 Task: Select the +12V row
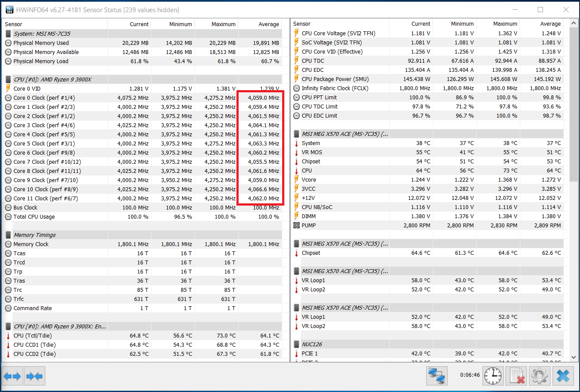click(x=427, y=198)
